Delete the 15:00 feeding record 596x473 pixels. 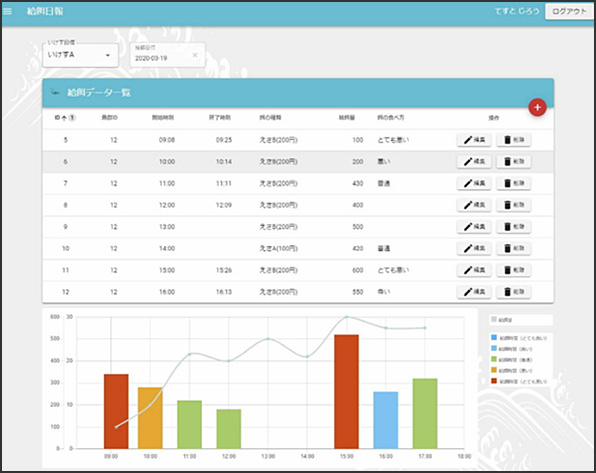coord(513,270)
